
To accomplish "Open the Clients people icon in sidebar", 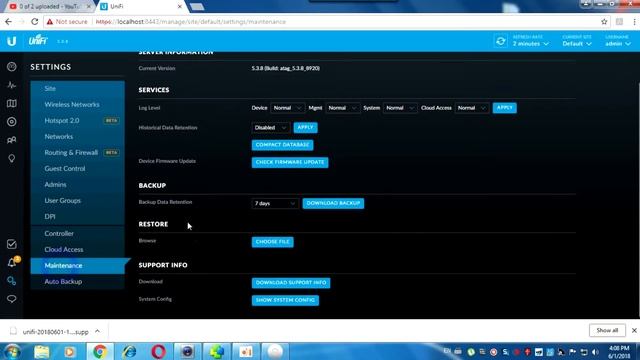I will pos(11,140).
